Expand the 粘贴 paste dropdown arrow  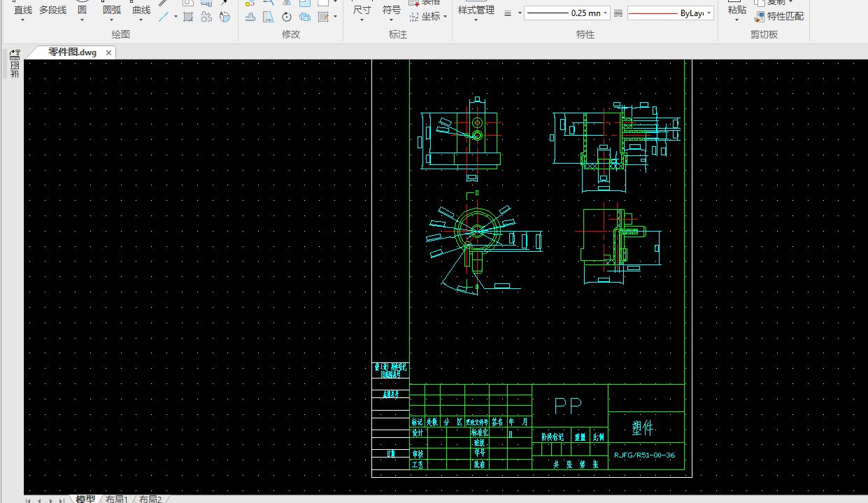click(x=737, y=20)
